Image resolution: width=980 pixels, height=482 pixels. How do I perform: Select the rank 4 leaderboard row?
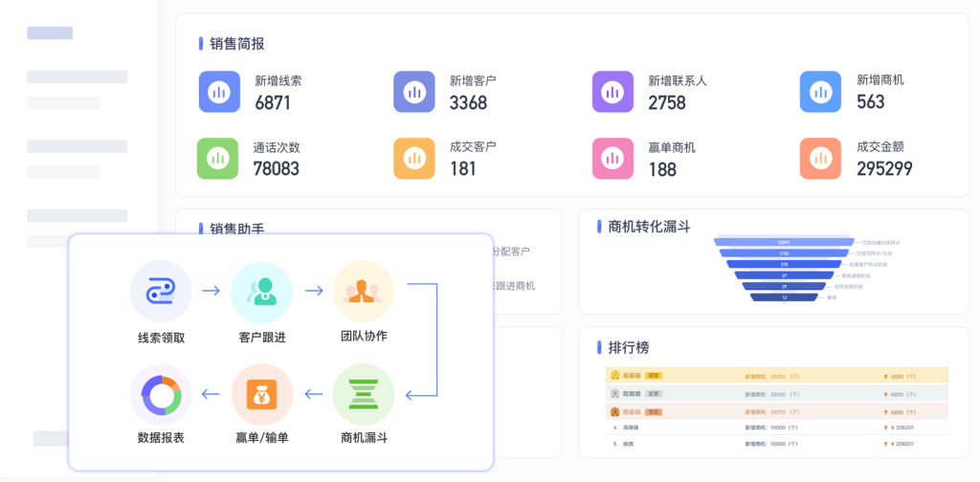tap(777, 427)
